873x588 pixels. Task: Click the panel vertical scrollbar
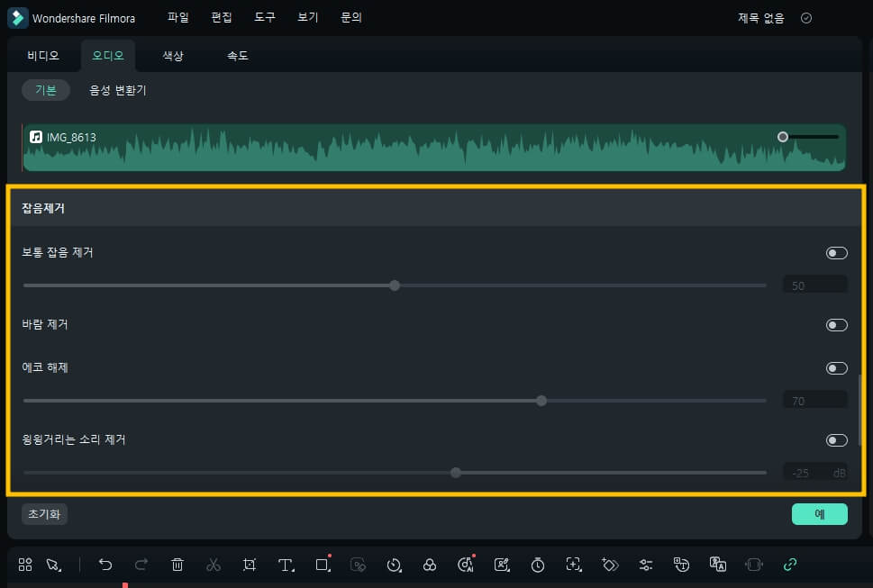(x=860, y=410)
